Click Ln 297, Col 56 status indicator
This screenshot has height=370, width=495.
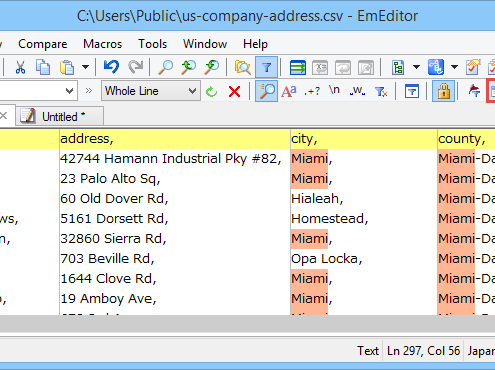[423, 351]
